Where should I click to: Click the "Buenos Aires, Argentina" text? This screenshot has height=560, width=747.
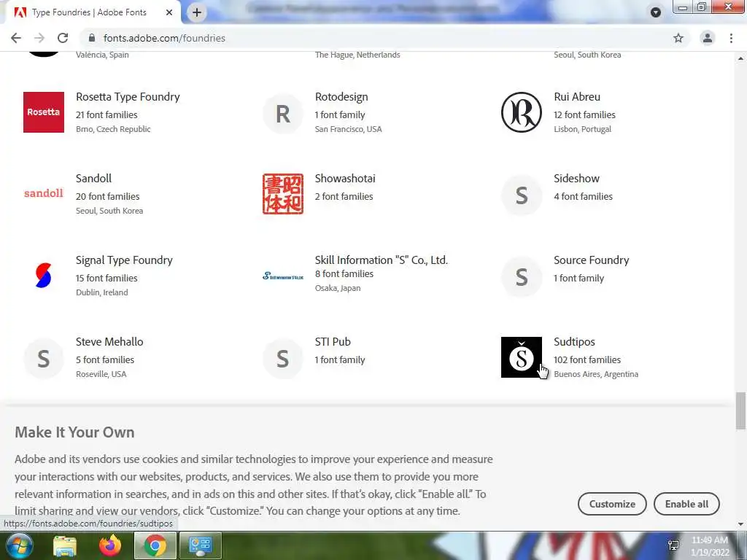(x=596, y=374)
